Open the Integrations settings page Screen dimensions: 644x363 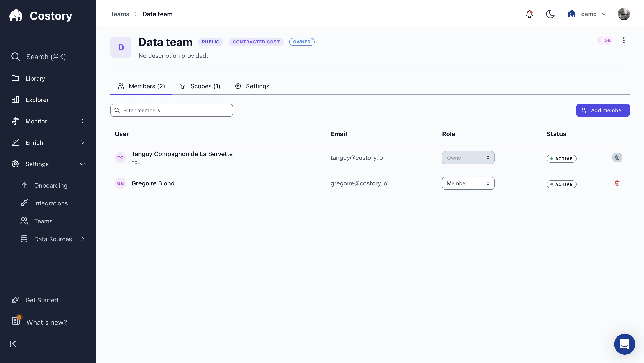click(51, 203)
